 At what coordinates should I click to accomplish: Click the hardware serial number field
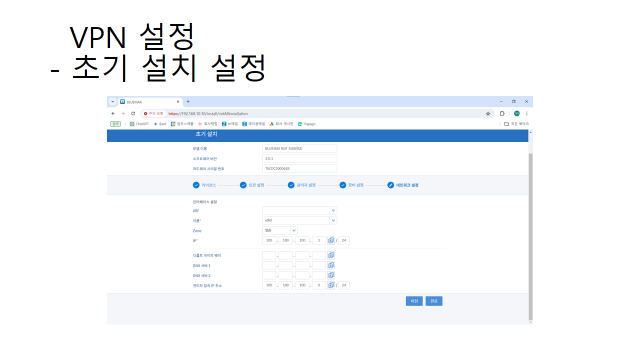click(300, 169)
